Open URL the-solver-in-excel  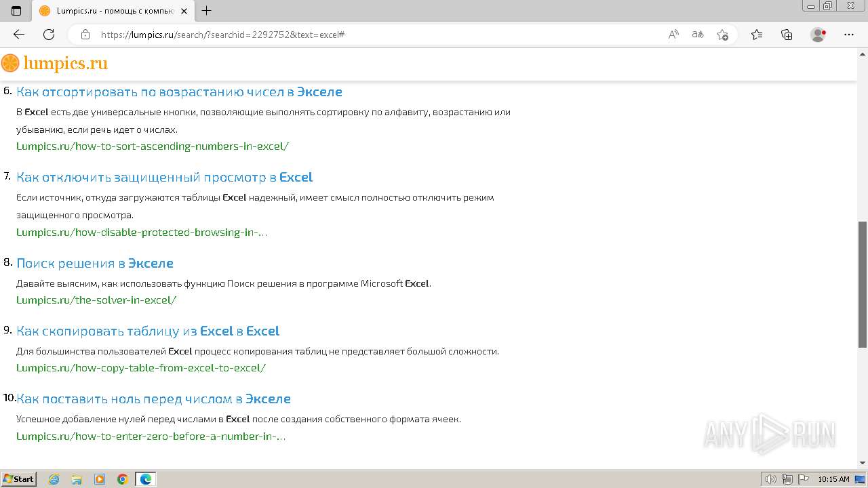pyautogui.click(x=96, y=300)
